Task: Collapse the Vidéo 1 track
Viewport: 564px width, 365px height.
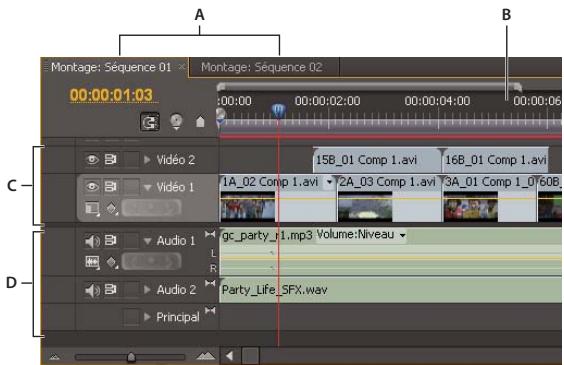Action: point(147,187)
